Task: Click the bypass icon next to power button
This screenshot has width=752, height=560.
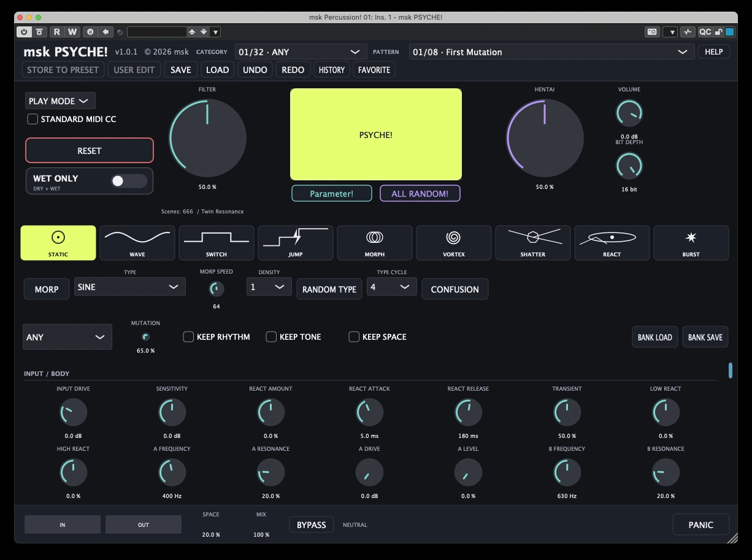Action: click(39, 32)
